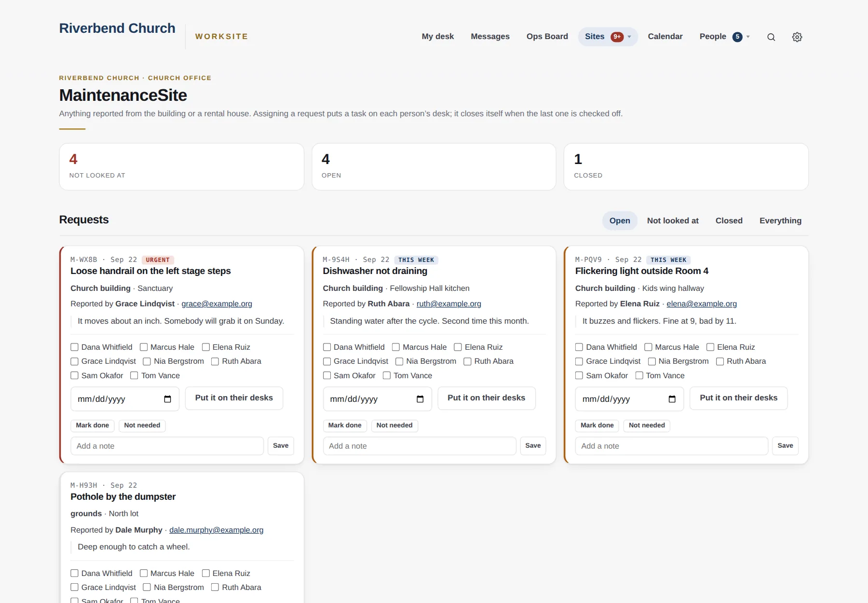The image size is (868, 603).
Task: Mark Dishwasher request as Not needed
Action: 394,425
